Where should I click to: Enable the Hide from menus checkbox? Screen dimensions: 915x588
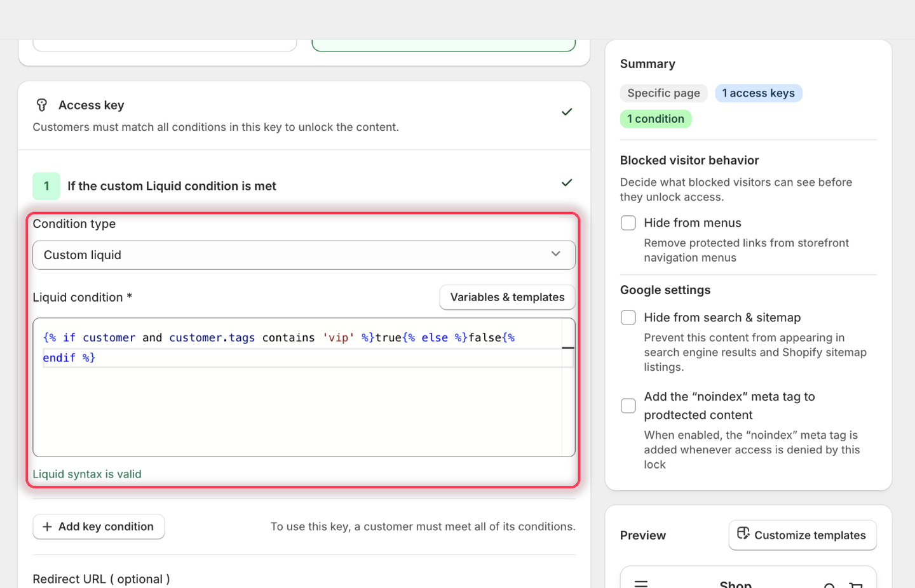628,223
